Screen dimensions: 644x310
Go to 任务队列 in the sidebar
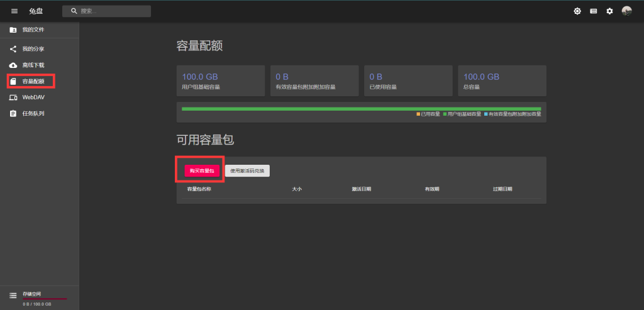[x=33, y=114]
